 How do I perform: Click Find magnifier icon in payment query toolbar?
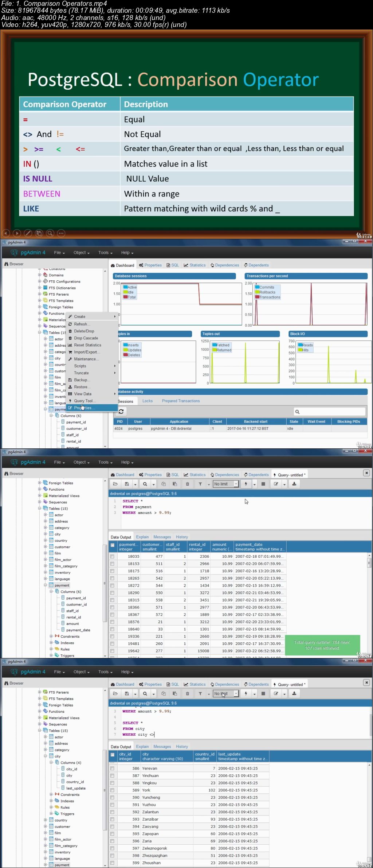click(x=145, y=484)
